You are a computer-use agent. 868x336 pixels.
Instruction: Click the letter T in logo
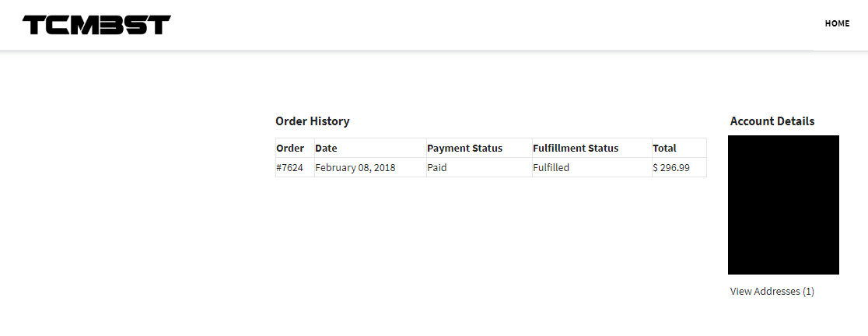(x=34, y=24)
